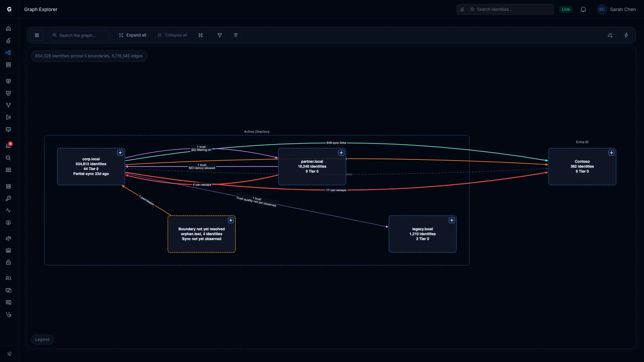Open the shield star sidebar icon
This screenshot has height=362, width=644.
pos(8,81)
